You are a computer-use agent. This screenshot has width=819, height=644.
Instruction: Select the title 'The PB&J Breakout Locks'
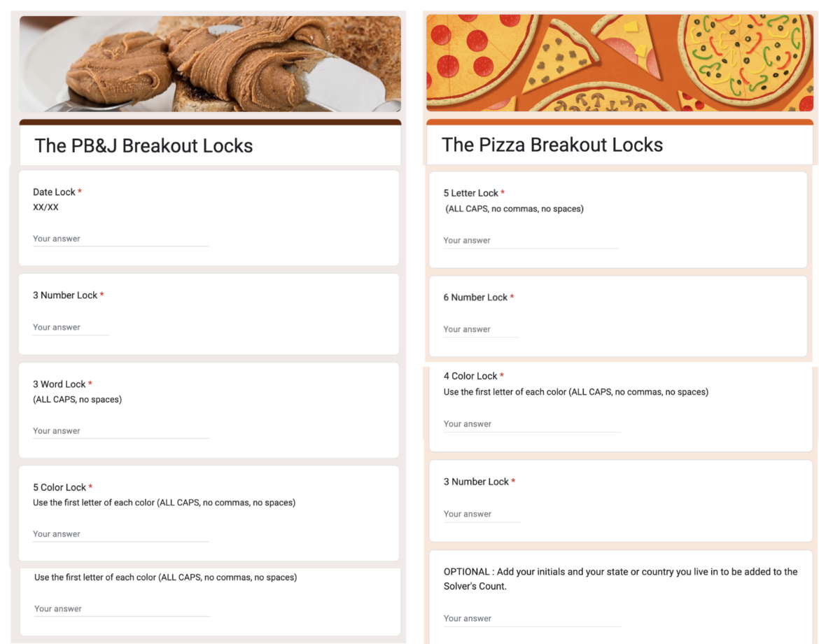143,145
